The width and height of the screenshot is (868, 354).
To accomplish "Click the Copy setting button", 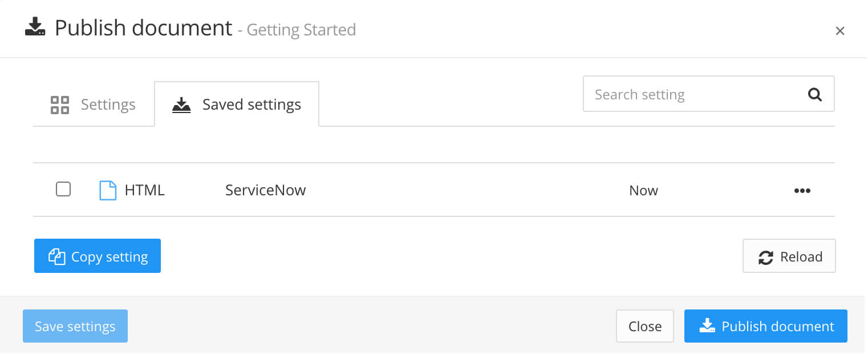I will (x=97, y=256).
